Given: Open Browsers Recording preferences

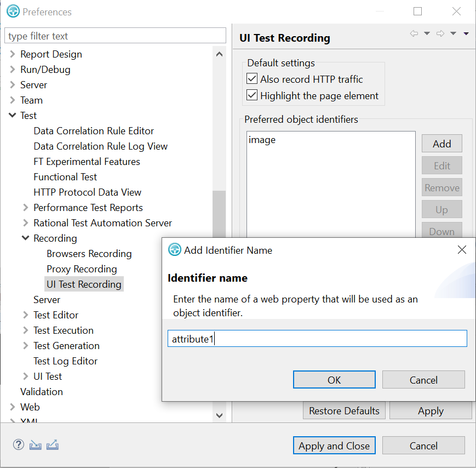Looking at the screenshot, I should pyautogui.click(x=89, y=253).
